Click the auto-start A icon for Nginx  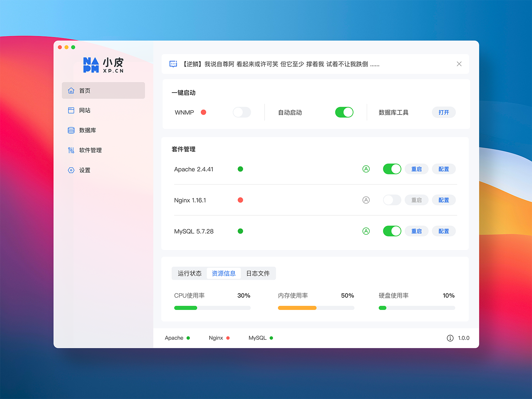point(366,200)
